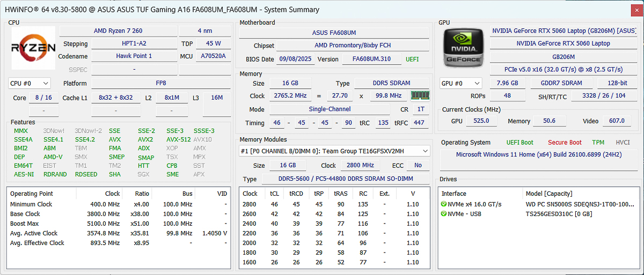644x275 pixels.
Task: Click the Windows 11 Home operating system field
Action: tap(539, 154)
